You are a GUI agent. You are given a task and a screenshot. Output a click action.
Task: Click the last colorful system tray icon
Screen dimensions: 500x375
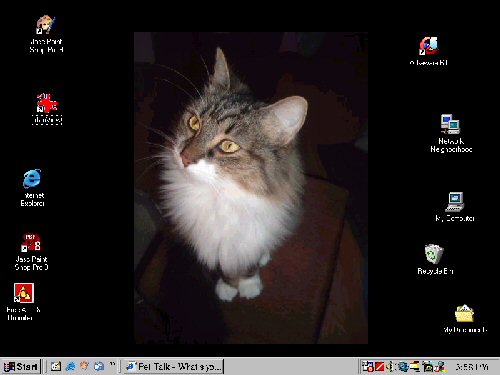(440, 367)
